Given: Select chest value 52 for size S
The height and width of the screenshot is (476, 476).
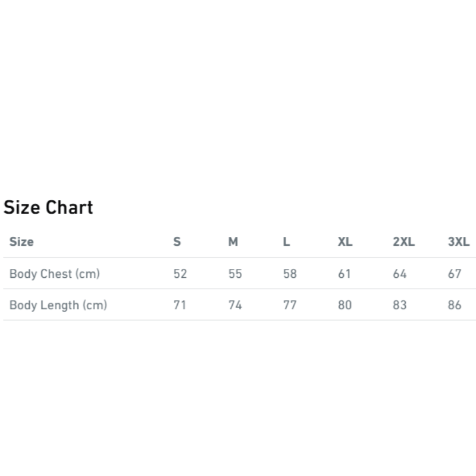Looking at the screenshot, I should click(180, 274).
